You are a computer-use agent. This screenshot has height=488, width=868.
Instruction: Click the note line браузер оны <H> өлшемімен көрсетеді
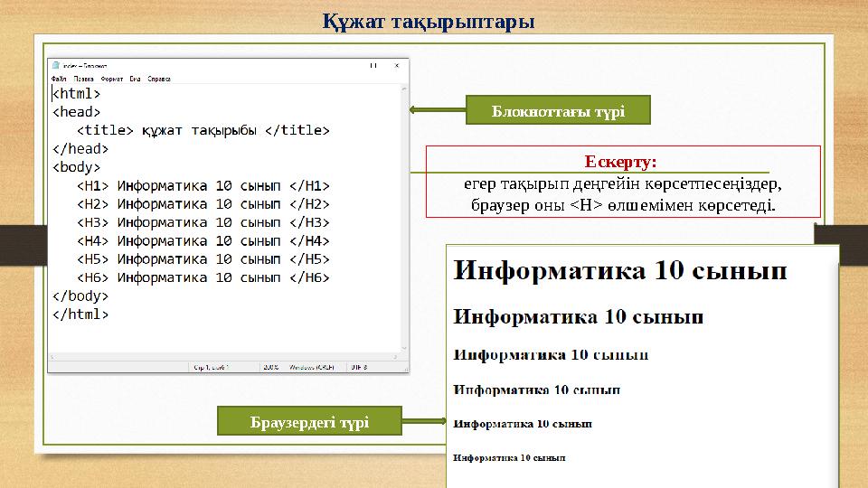click(623, 205)
